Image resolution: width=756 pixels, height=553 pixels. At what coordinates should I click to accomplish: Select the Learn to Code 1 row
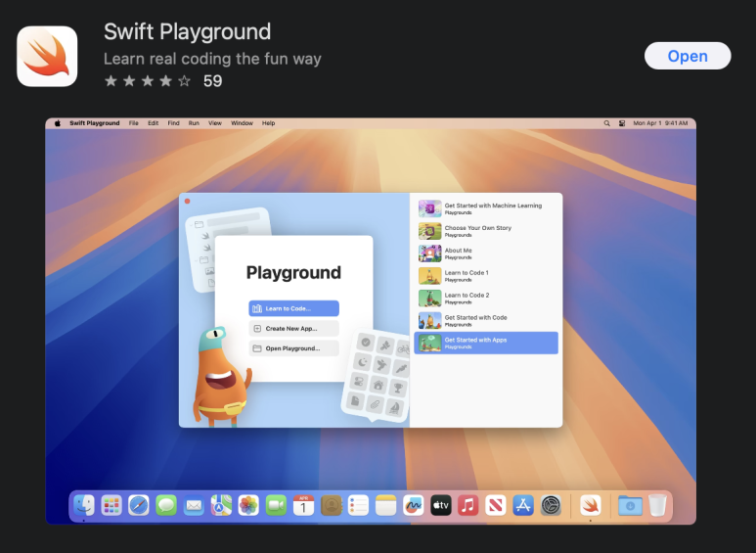486,276
